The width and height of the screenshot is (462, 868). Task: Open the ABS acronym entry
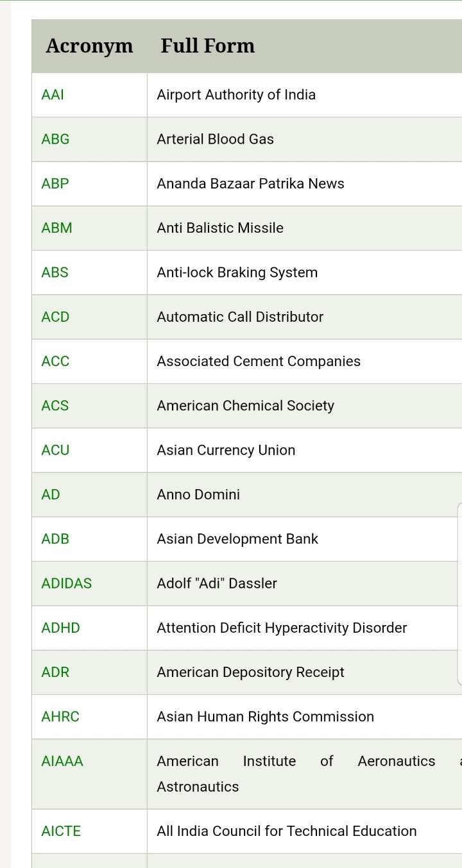tap(55, 272)
